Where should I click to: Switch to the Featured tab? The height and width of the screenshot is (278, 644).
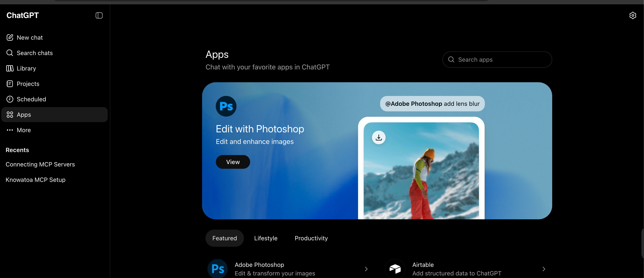click(225, 238)
